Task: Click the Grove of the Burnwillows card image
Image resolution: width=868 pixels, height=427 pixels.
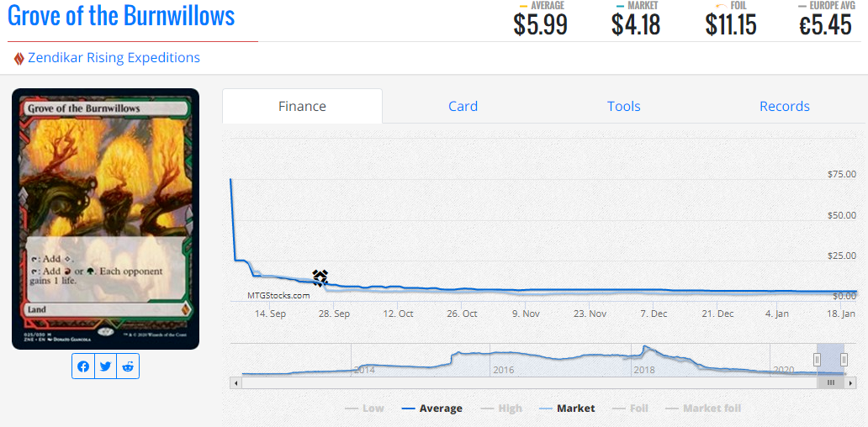Action: pos(105,219)
